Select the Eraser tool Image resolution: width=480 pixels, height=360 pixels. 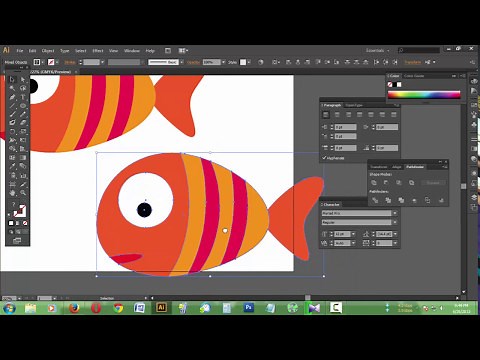23,123
